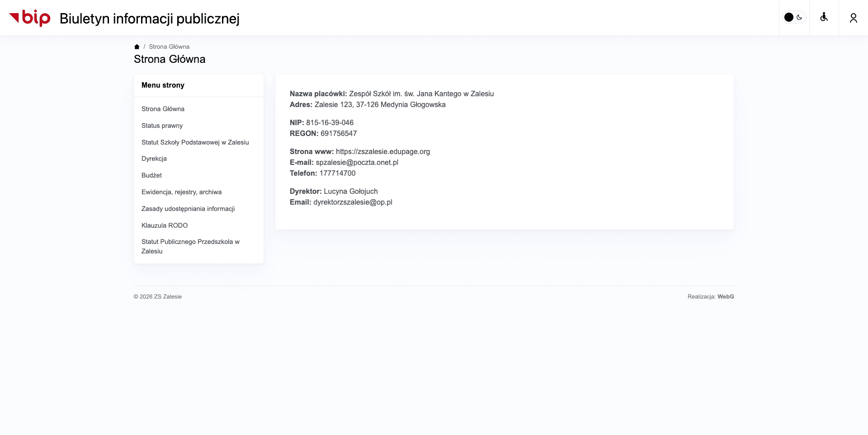The height and width of the screenshot is (435, 868).
Task: Click the Biuletyn informacji publicznej title
Action: [x=149, y=19]
